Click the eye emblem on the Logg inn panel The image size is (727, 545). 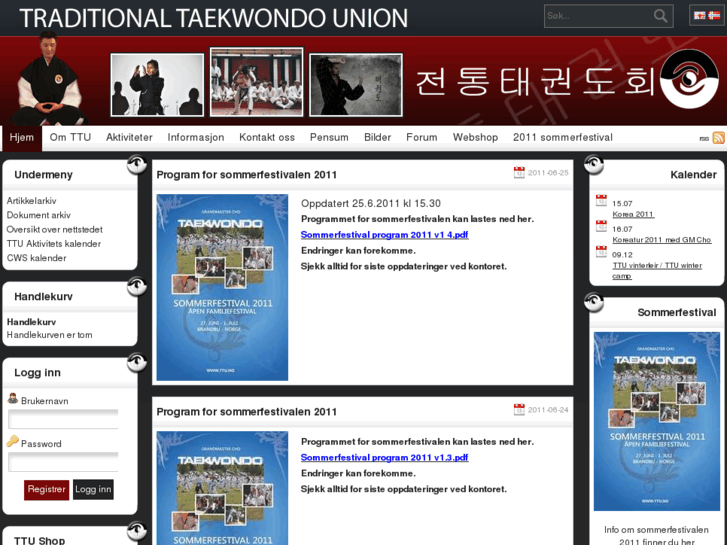click(x=137, y=362)
